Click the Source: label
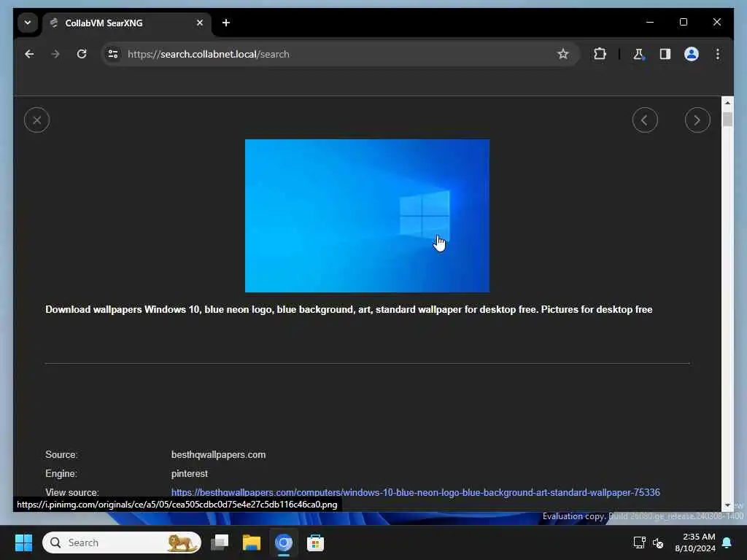This screenshot has height=560, width=747. pyautogui.click(x=61, y=455)
